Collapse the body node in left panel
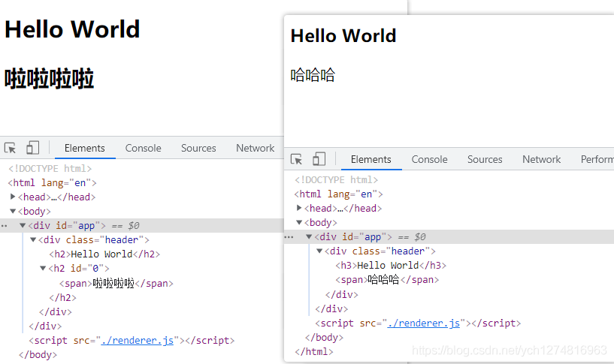Image resolution: width=614 pixels, height=364 pixels. click(13, 211)
